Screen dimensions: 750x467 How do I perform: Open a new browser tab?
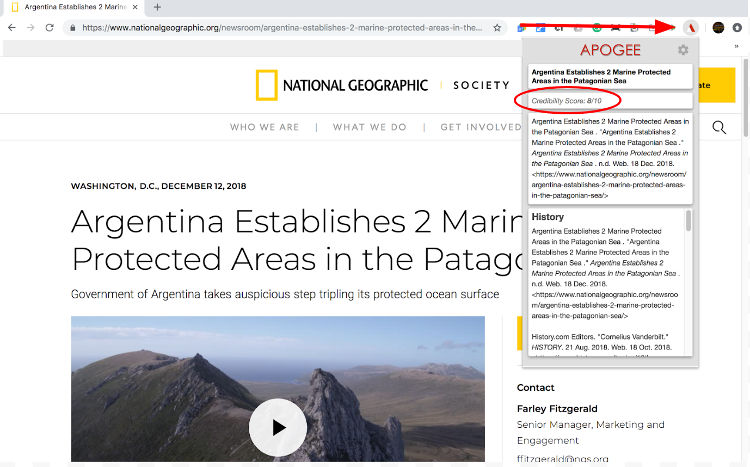click(x=157, y=7)
